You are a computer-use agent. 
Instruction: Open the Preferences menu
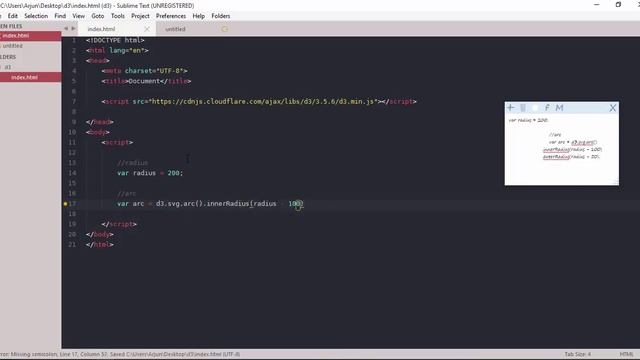click(x=171, y=16)
